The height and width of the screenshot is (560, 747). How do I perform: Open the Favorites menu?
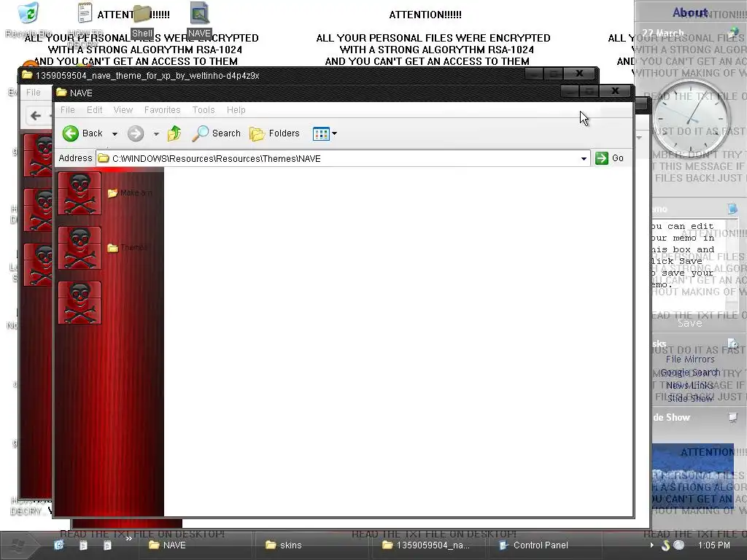coord(163,110)
